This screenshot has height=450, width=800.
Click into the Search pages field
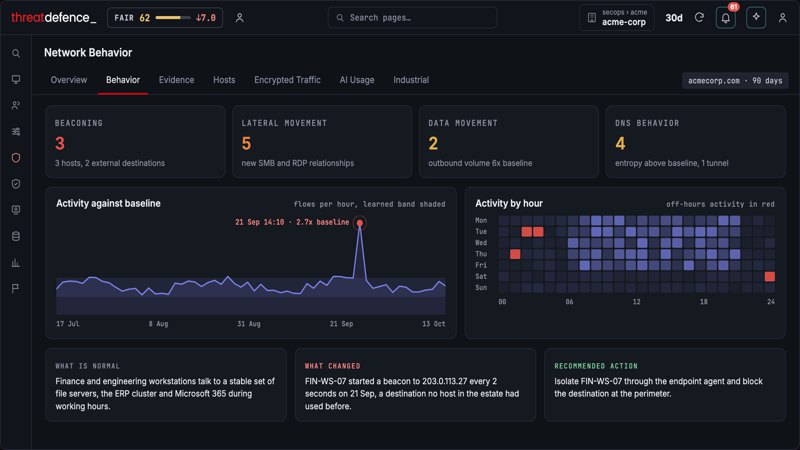click(412, 18)
